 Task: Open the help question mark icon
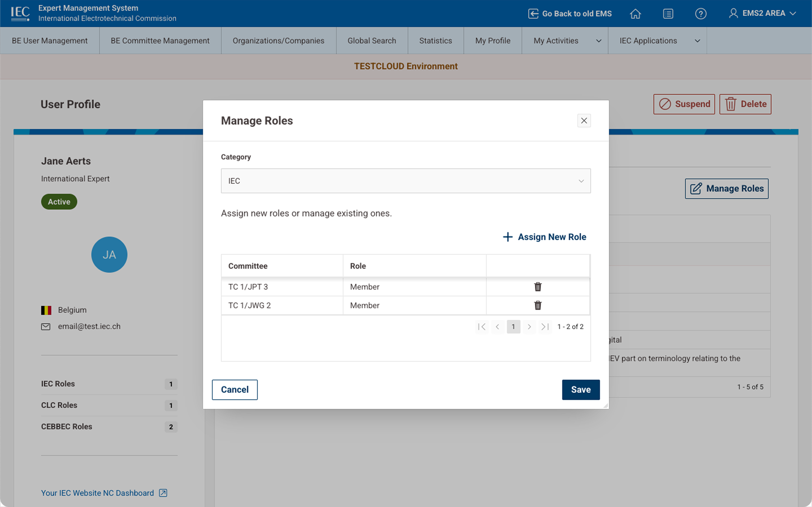(x=701, y=14)
